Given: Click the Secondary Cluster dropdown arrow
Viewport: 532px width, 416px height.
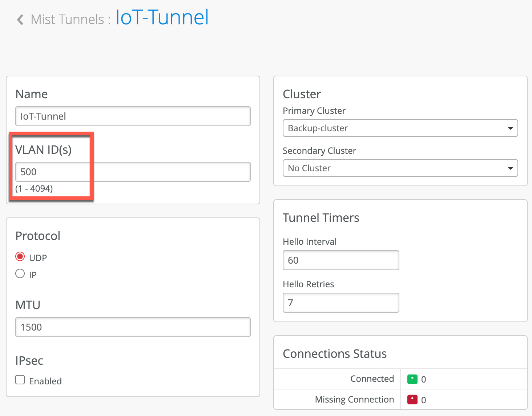Looking at the screenshot, I should tap(510, 168).
